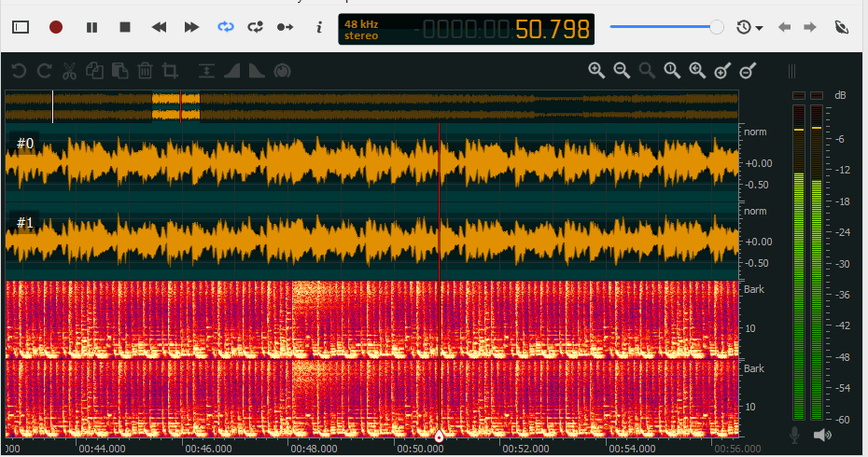This screenshot has width=868, height=457.
Task: Click the 00:50.000 timeline label
Action: pos(420,449)
